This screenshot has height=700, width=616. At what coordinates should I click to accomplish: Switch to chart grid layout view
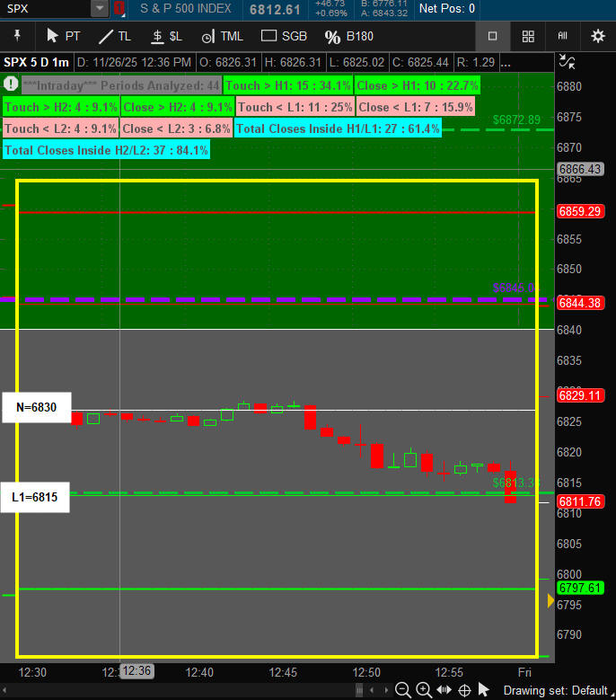coord(528,37)
